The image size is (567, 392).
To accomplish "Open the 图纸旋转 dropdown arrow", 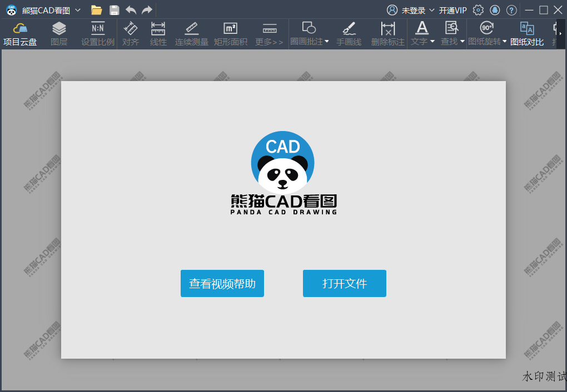I will pyautogui.click(x=504, y=42).
